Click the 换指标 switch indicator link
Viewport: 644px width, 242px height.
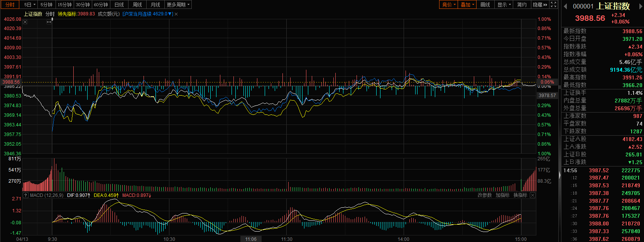point(520,195)
